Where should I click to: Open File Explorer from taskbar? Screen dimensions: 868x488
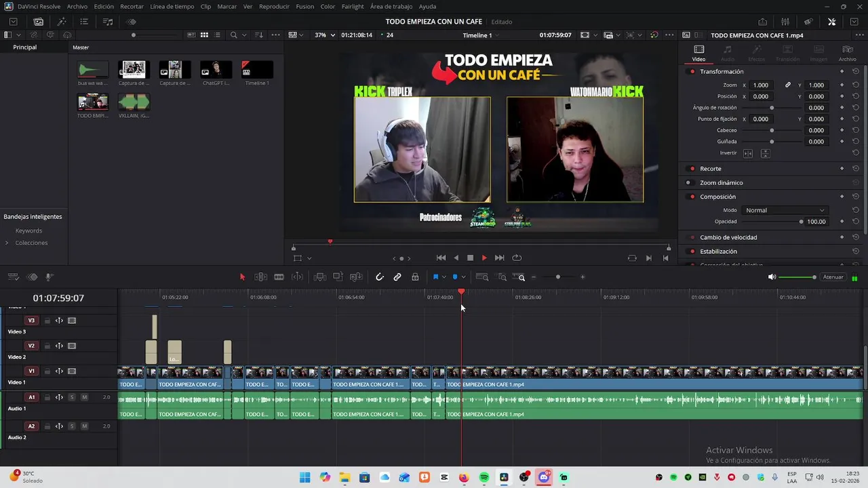coord(344,477)
